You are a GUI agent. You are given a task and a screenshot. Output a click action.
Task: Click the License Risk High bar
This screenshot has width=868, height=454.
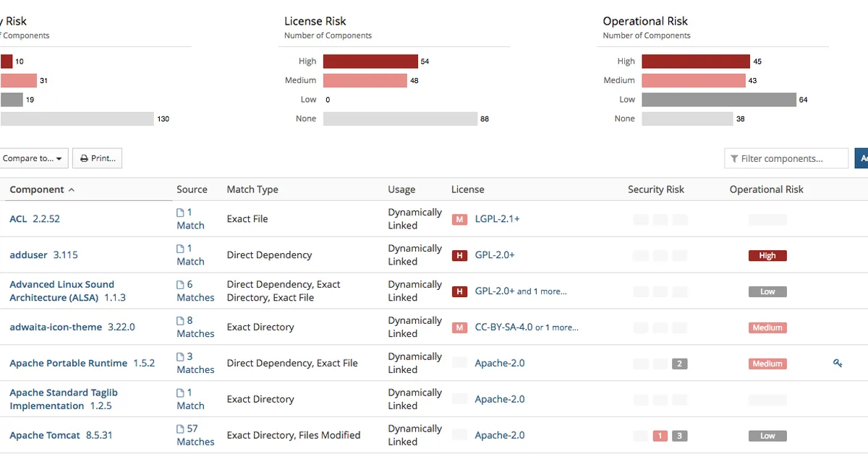(370, 61)
